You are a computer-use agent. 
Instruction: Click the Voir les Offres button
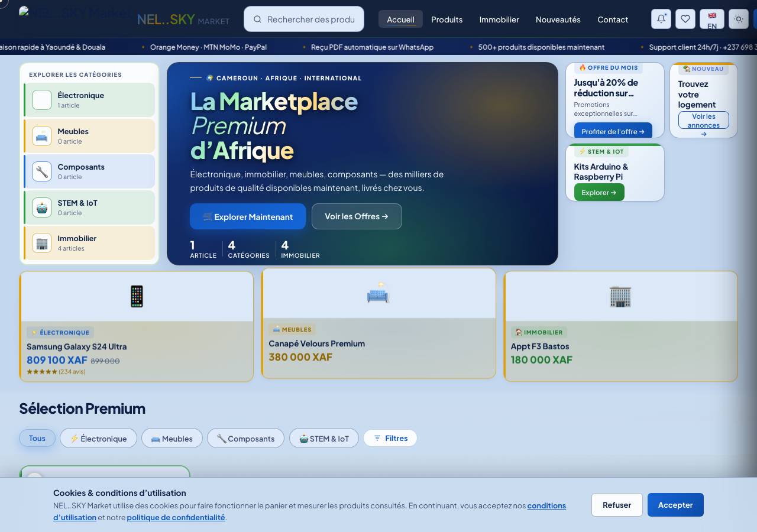pos(357,216)
